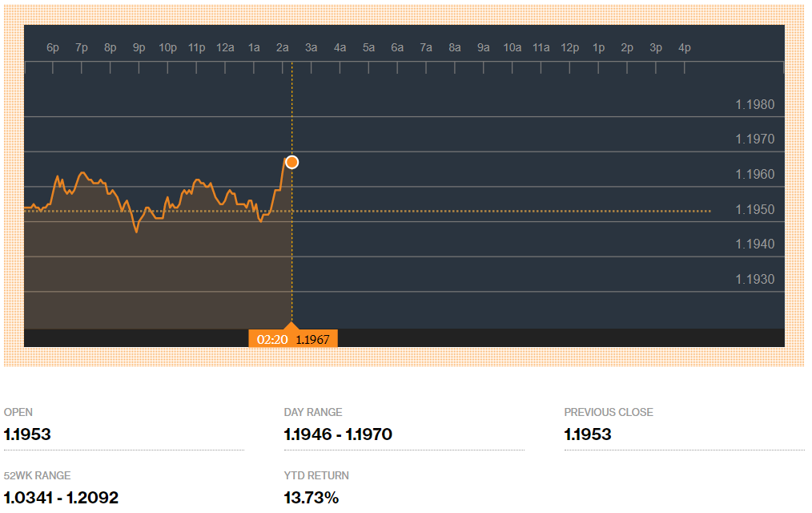Click the OPEN value 1.1953
Viewport: 812px width, 513px height.
27,434
